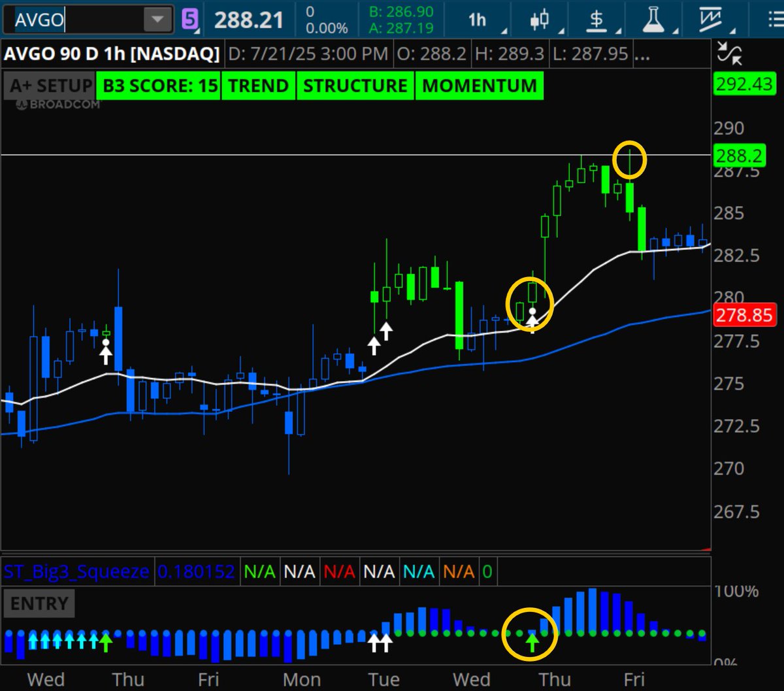Click the 0.00% change value

(327, 27)
